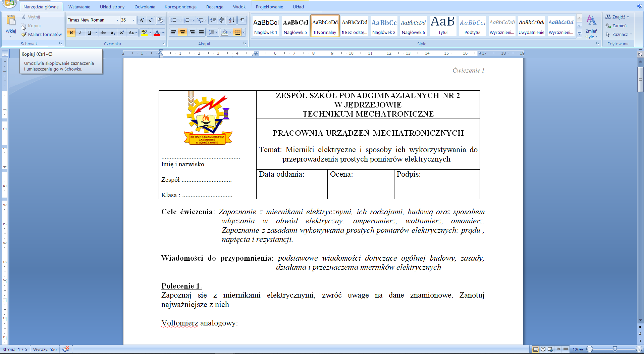Clear formatting with the eraser icon

161,20
